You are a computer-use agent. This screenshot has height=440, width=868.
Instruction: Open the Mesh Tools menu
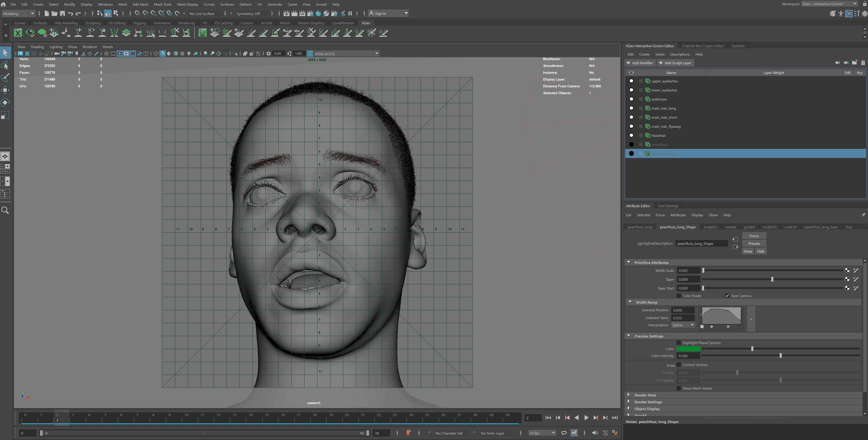[x=162, y=4]
